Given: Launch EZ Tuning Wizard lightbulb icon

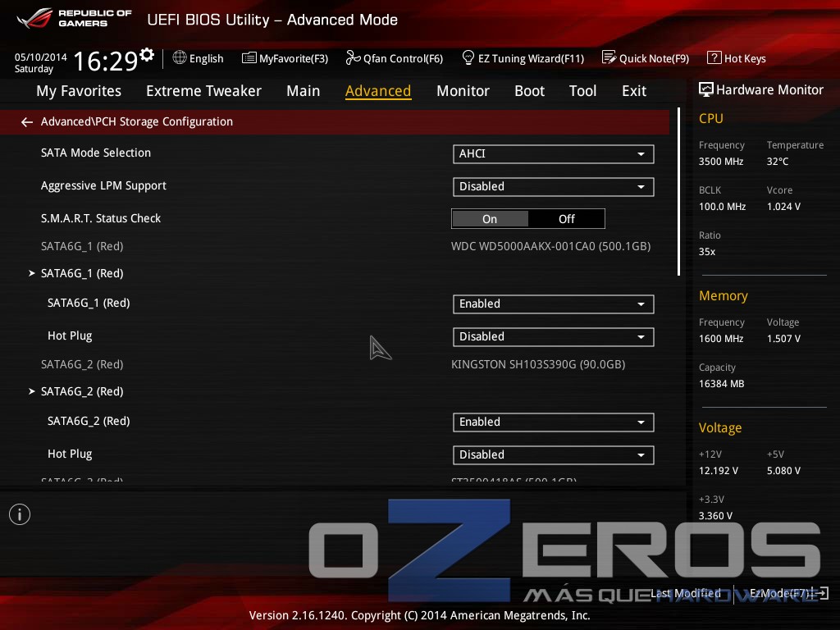Looking at the screenshot, I should [468, 58].
